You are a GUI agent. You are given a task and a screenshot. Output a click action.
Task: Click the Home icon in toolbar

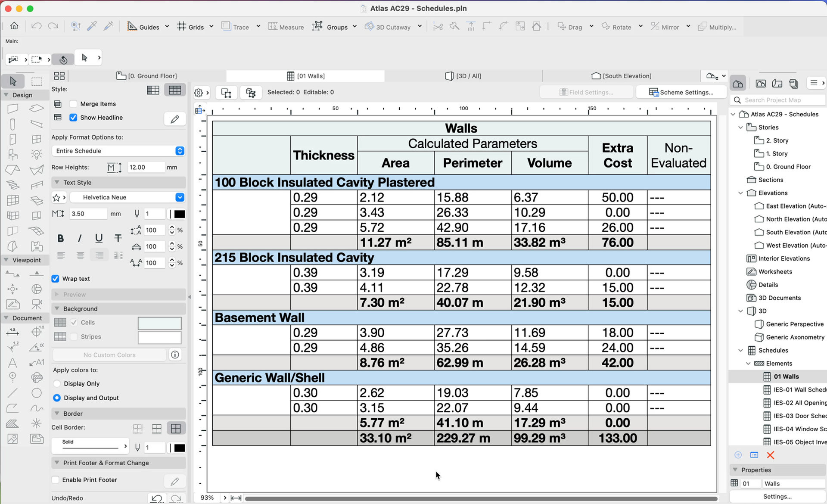pyautogui.click(x=14, y=26)
